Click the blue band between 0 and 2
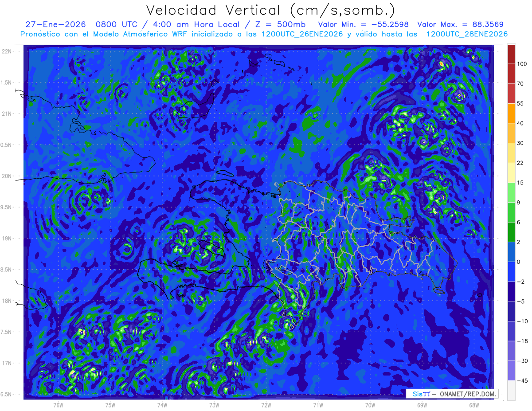Viewport: 532px width, 411px height. (x=511, y=252)
